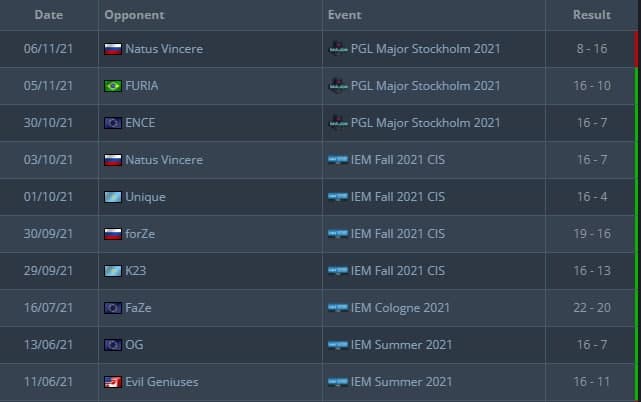641x402 pixels.
Task: Click the IEM logo in the Unique row
Action: (337, 197)
